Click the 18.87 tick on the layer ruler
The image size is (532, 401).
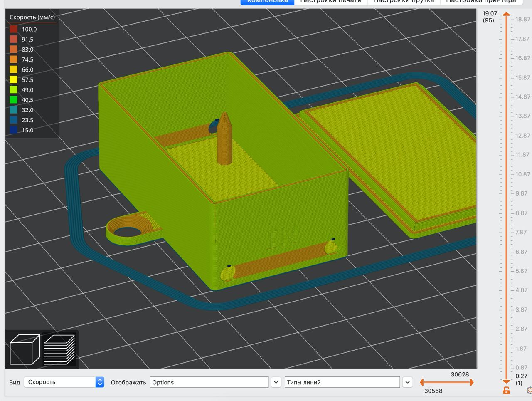pos(522,20)
